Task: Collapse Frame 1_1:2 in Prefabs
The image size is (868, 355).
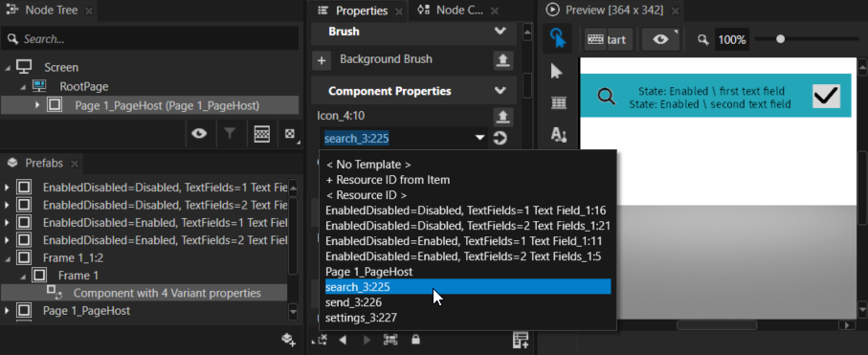Action: click(x=8, y=258)
